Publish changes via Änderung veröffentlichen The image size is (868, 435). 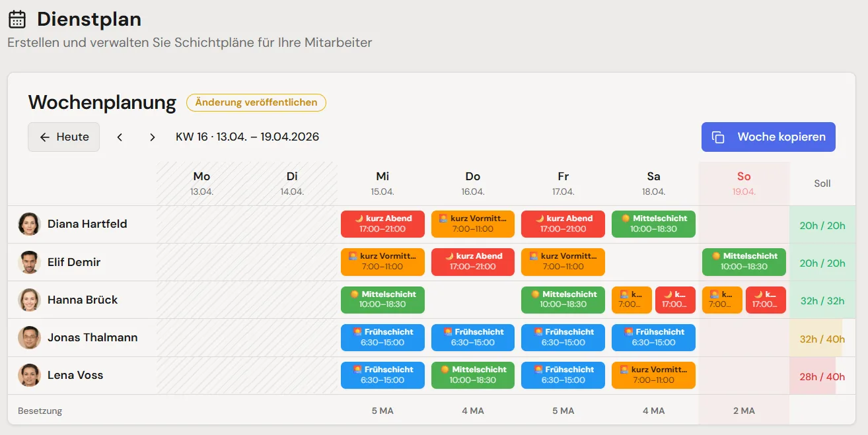point(256,102)
